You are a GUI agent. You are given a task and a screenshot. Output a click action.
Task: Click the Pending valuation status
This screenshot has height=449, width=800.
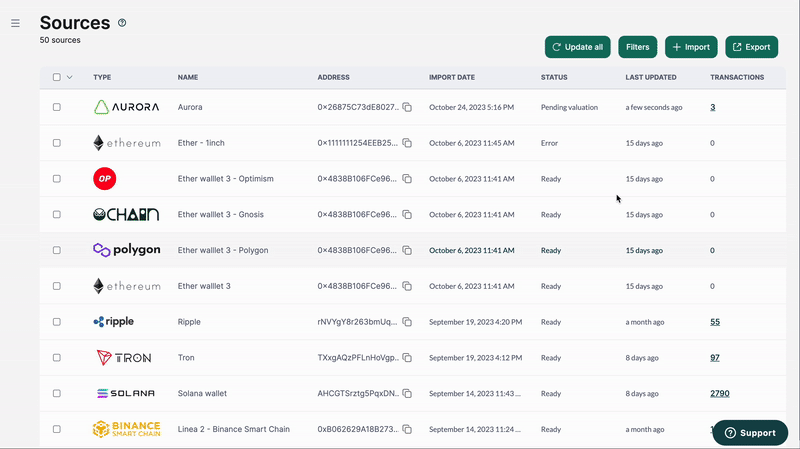(569, 107)
